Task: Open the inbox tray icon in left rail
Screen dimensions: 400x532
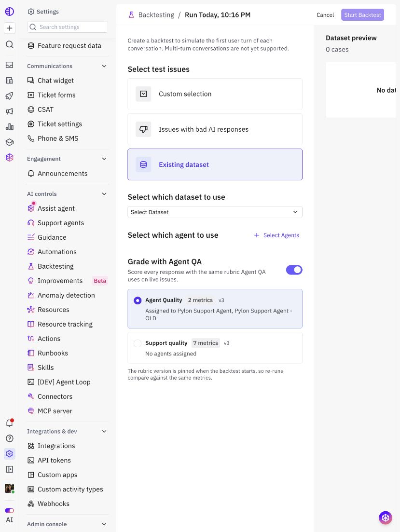Action: [10, 65]
